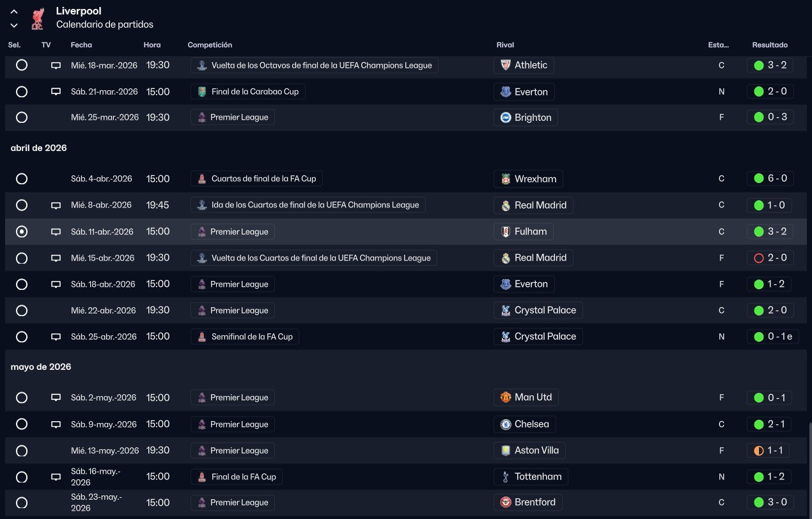The width and height of the screenshot is (812, 519).
Task: Sort by the Competición column header
Action: tap(210, 45)
